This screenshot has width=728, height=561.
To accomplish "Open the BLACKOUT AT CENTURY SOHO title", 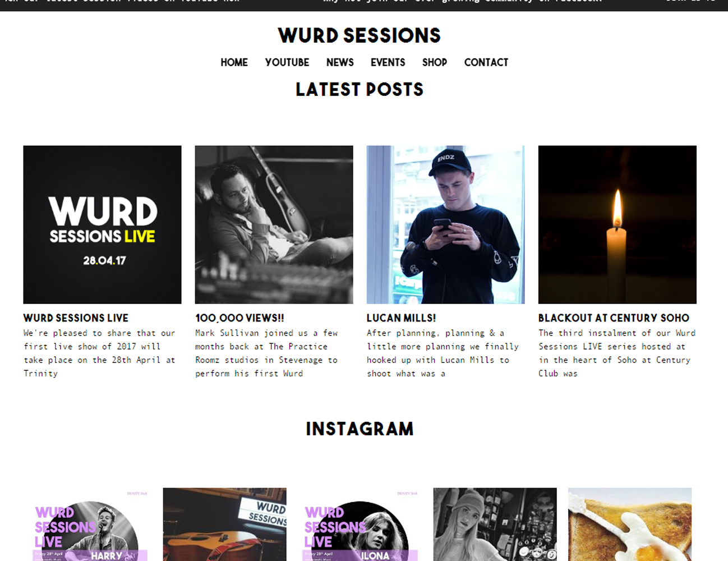I will click(614, 318).
